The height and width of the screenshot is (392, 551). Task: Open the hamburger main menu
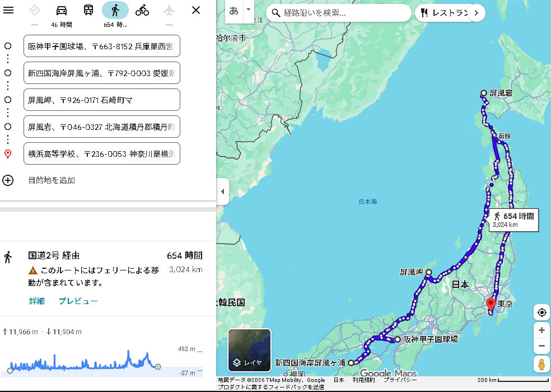[8, 10]
